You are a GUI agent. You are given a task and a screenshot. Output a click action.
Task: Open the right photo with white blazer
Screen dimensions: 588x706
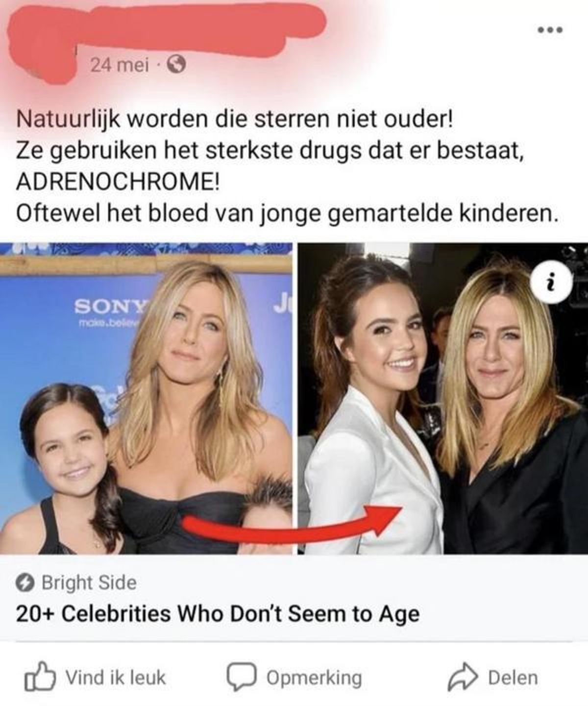tap(443, 399)
